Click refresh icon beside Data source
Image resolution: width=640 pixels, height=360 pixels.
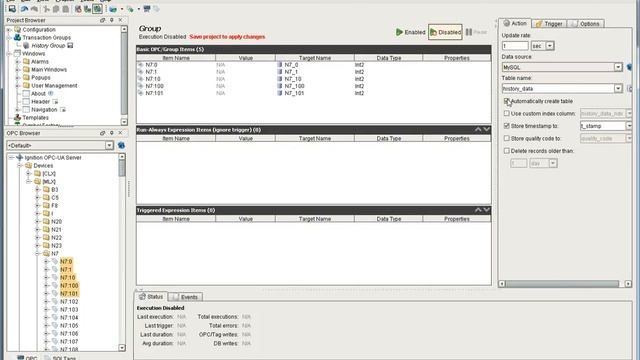click(629, 67)
